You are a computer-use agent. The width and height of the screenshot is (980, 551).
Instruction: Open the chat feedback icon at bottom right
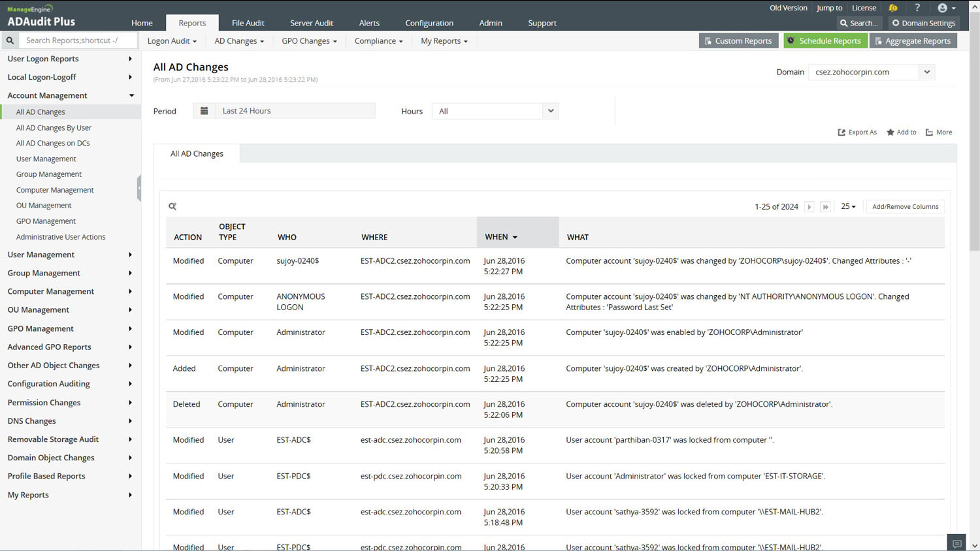click(956, 543)
